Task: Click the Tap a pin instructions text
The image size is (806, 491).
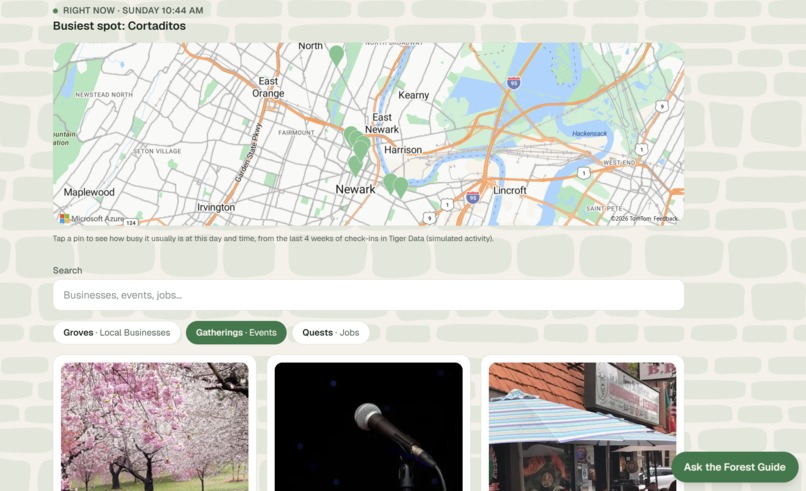Action: (x=273, y=239)
